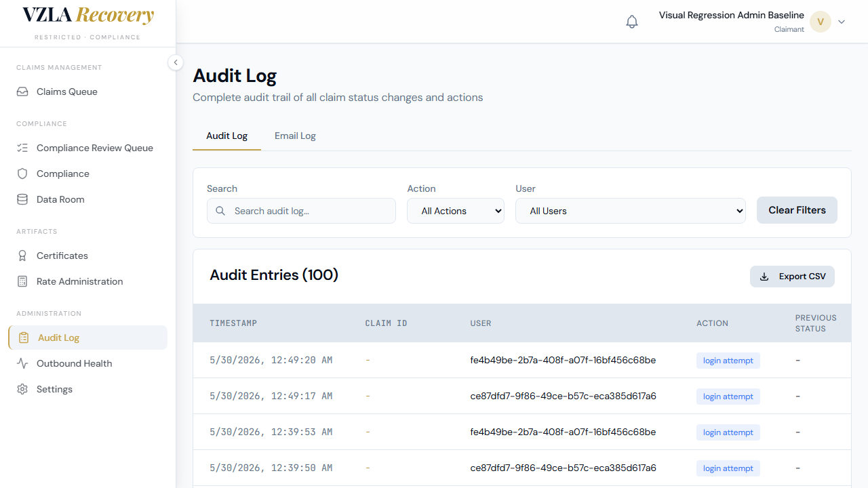Switch to the Email Log tab
The height and width of the screenshot is (488, 868).
coord(295,136)
